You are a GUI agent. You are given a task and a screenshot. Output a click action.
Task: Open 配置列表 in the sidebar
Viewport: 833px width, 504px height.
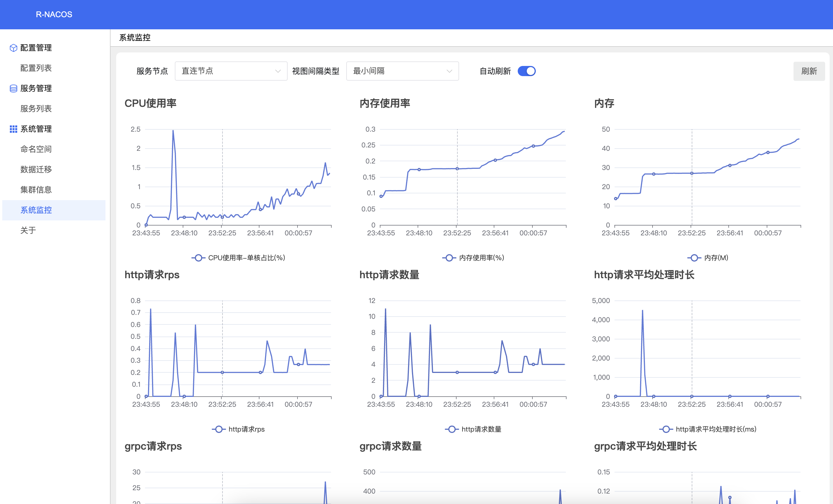pos(36,68)
